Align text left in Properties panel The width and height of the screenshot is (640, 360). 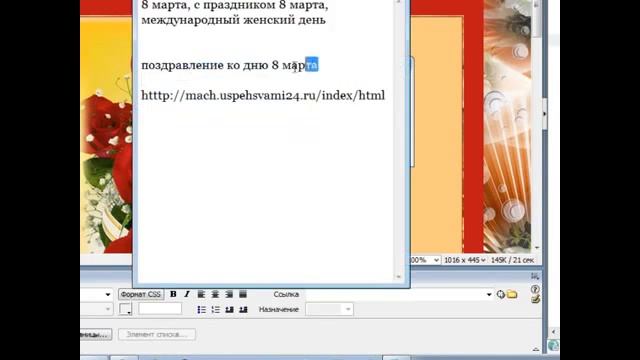[x=201, y=294]
